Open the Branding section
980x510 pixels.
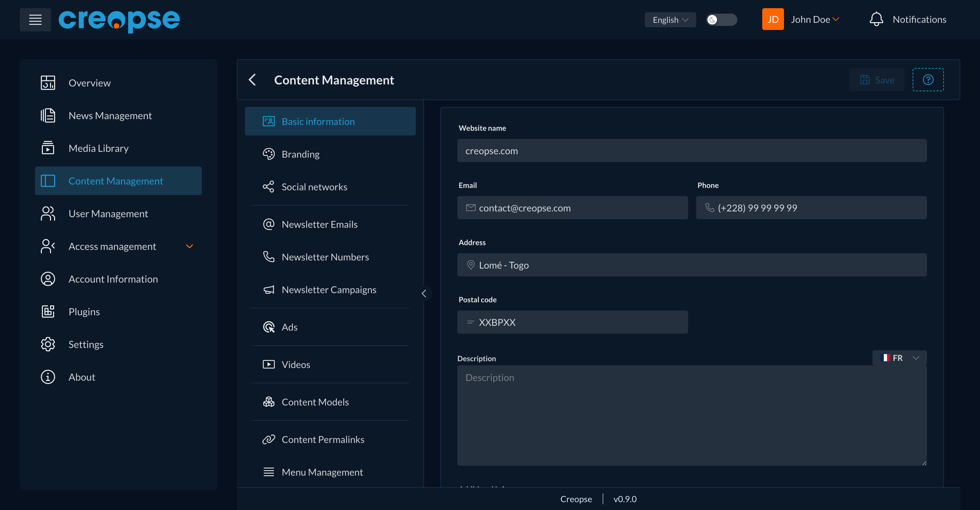click(x=330, y=154)
